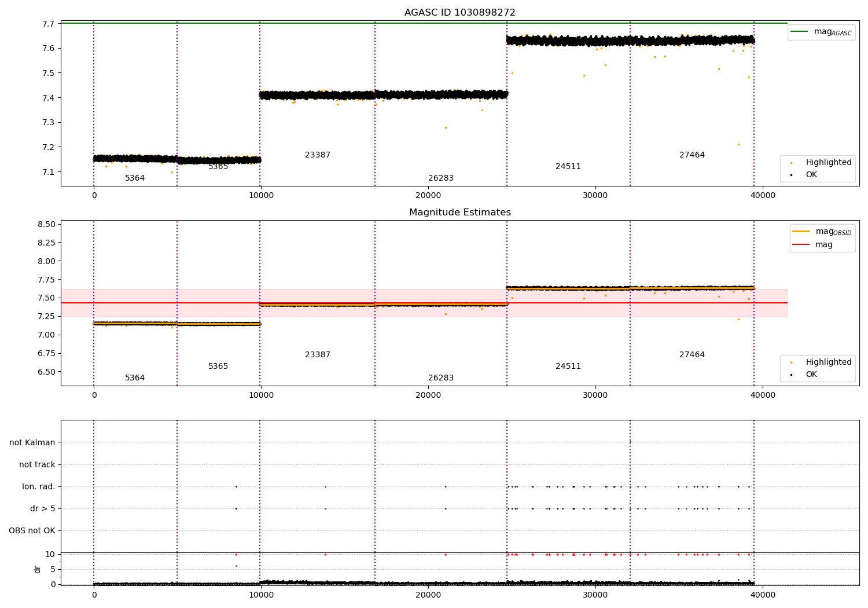Click the lowest orange outlier near 7.2 in the 27464 segment
Viewport: 868px width, 608px height.
pos(738,145)
